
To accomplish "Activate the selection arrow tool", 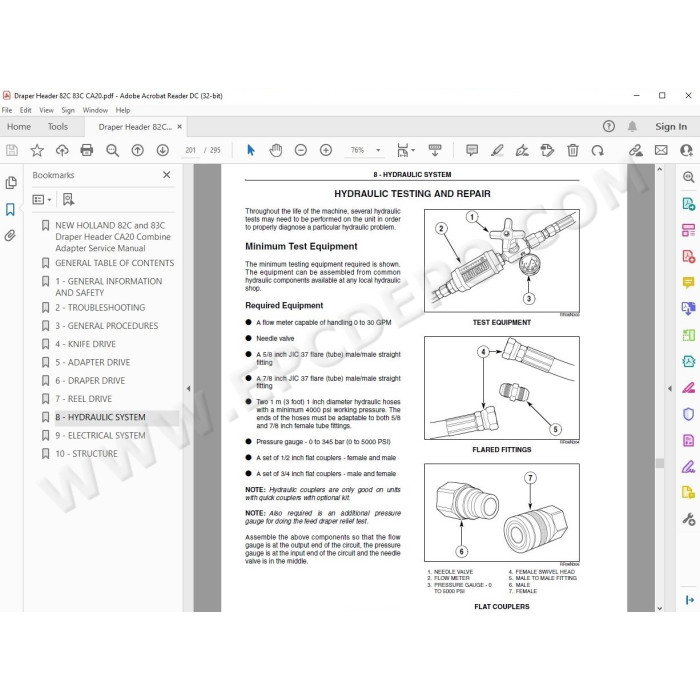I will click(x=251, y=150).
